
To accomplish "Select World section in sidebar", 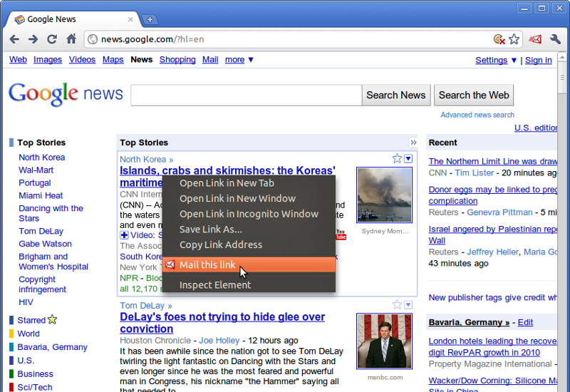I will coord(28,334).
